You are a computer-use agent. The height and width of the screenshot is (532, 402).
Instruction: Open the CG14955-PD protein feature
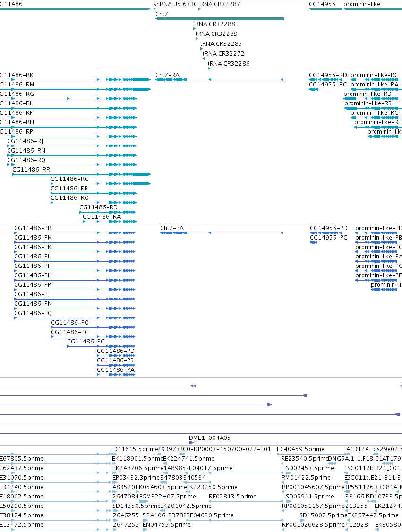point(326,233)
